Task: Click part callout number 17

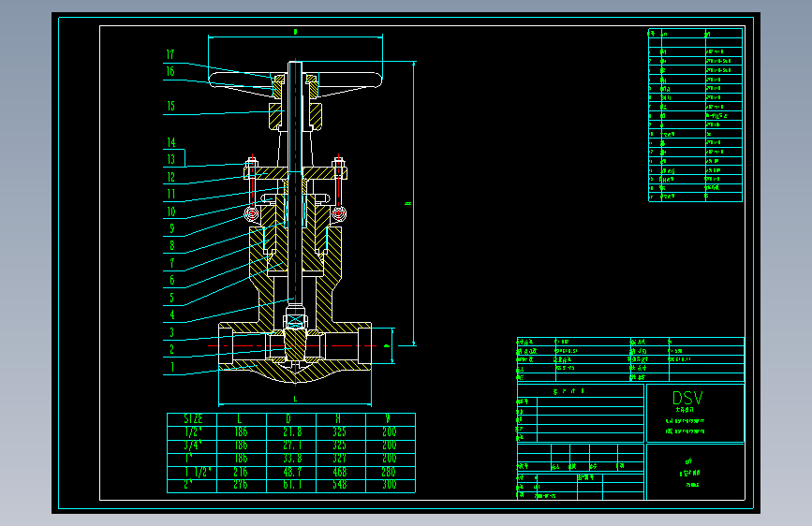Action: 170,55
